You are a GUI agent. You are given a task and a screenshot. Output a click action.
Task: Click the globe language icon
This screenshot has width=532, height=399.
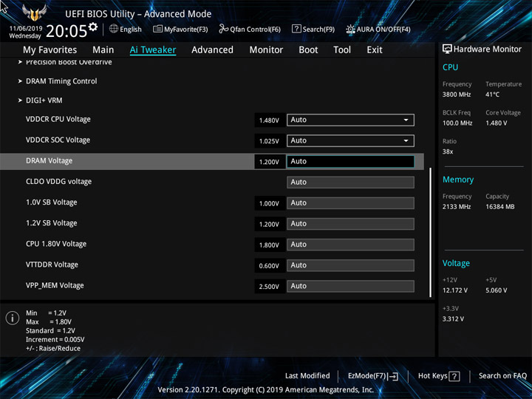click(x=114, y=29)
